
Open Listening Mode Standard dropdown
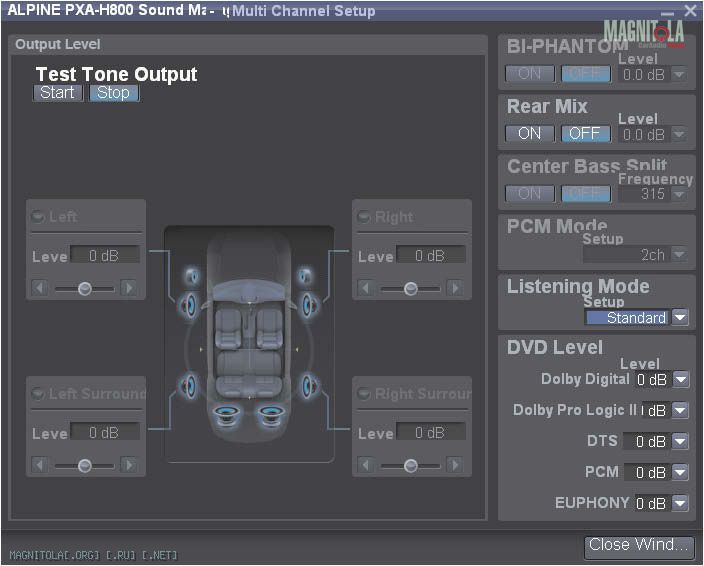click(x=680, y=317)
